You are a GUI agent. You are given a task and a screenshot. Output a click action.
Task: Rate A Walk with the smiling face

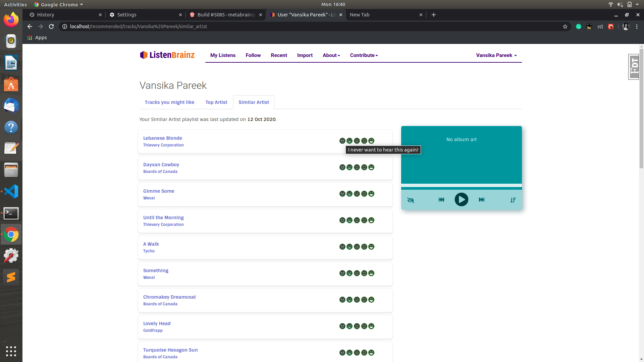[x=364, y=247]
